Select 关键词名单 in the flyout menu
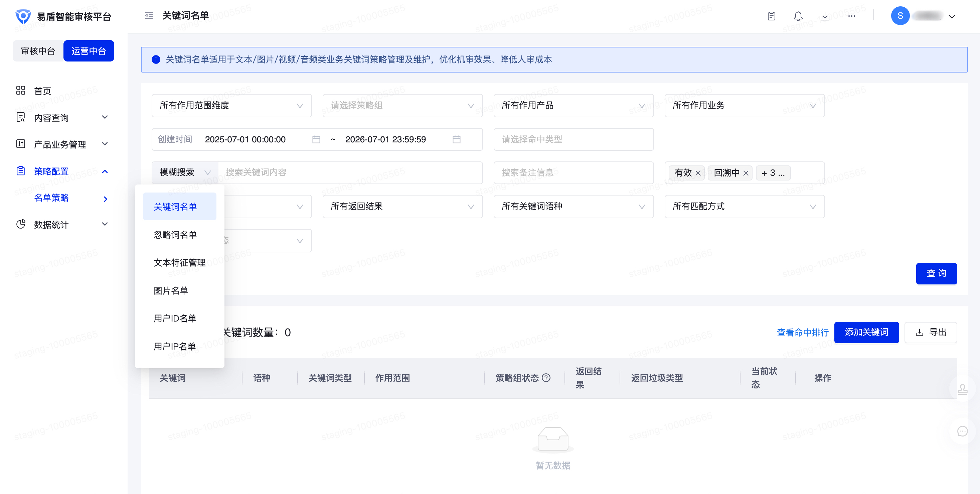Image resolution: width=980 pixels, height=494 pixels. click(x=180, y=207)
